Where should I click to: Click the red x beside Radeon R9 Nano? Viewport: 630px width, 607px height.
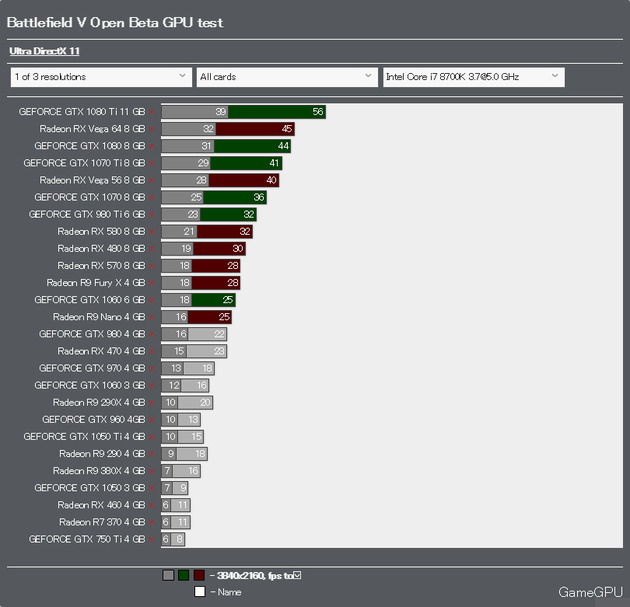tap(152, 317)
